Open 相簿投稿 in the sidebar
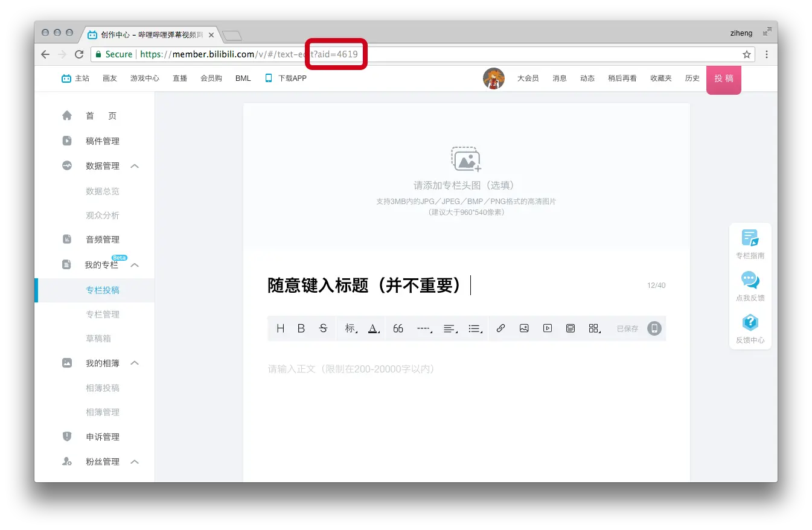Viewport: 812px width, 530px height. pyautogui.click(x=103, y=388)
